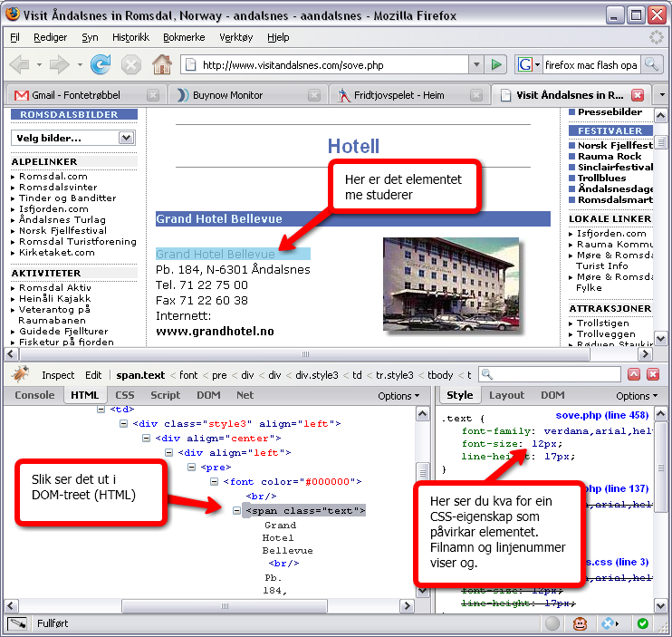Switch to Firebug Script tab
This screenshot has height=637, width=672.
point(165,395)
